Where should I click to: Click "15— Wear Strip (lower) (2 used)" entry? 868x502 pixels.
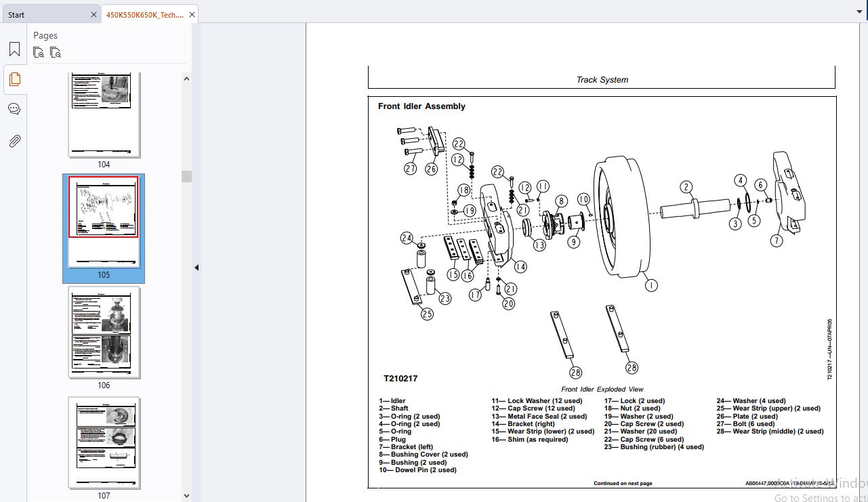pos(543,432)
